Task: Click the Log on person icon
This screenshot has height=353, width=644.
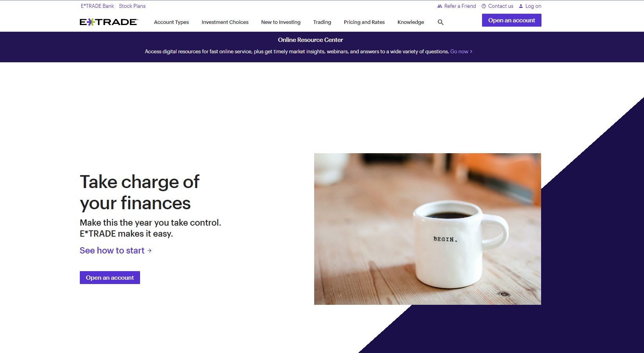Action: [x=521, y=6]
